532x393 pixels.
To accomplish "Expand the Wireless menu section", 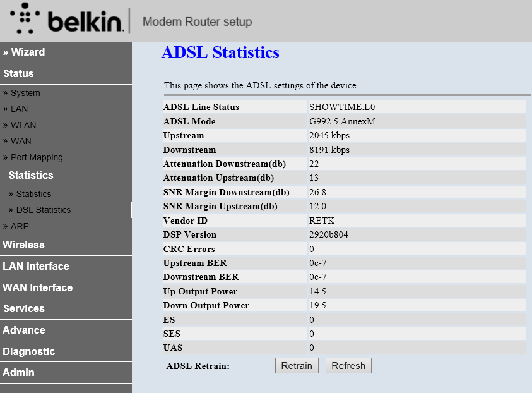I will point(23,245).
